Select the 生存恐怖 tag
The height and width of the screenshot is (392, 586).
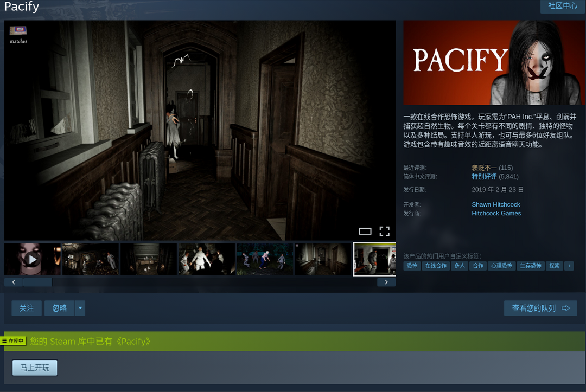pyautogui.click(x=531, y=266)
